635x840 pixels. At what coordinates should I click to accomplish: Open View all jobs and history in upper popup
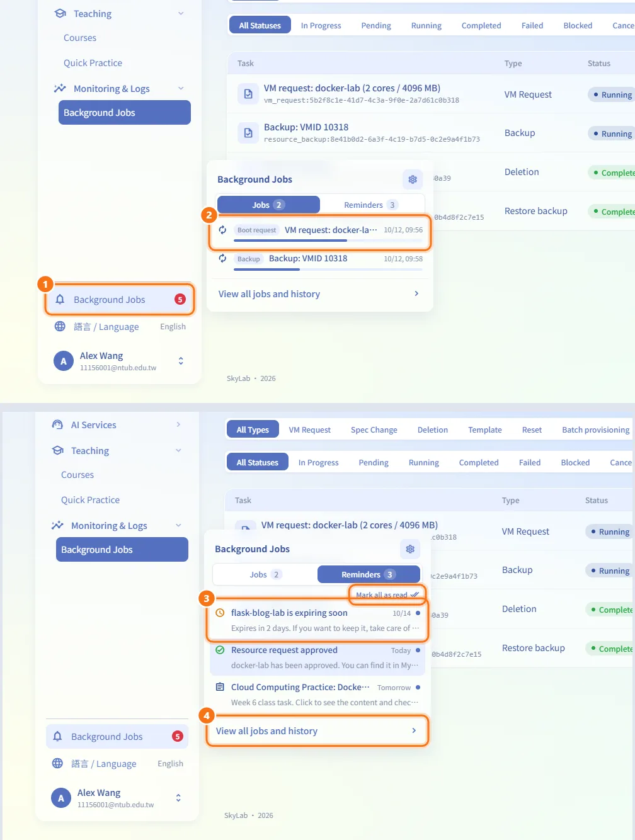[x=319, y=293]
